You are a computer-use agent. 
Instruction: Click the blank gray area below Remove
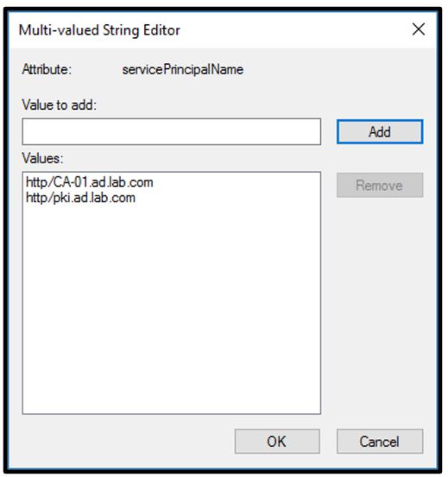coord(380,304)
